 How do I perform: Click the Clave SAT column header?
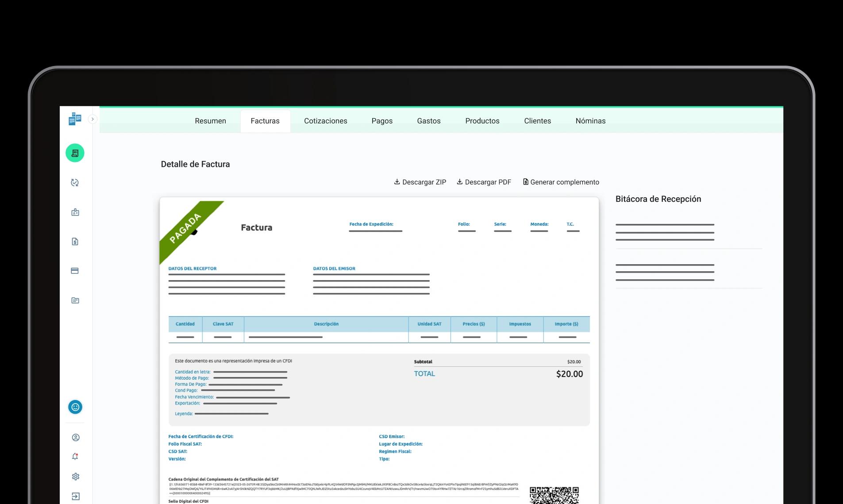(x=223, y=324)
